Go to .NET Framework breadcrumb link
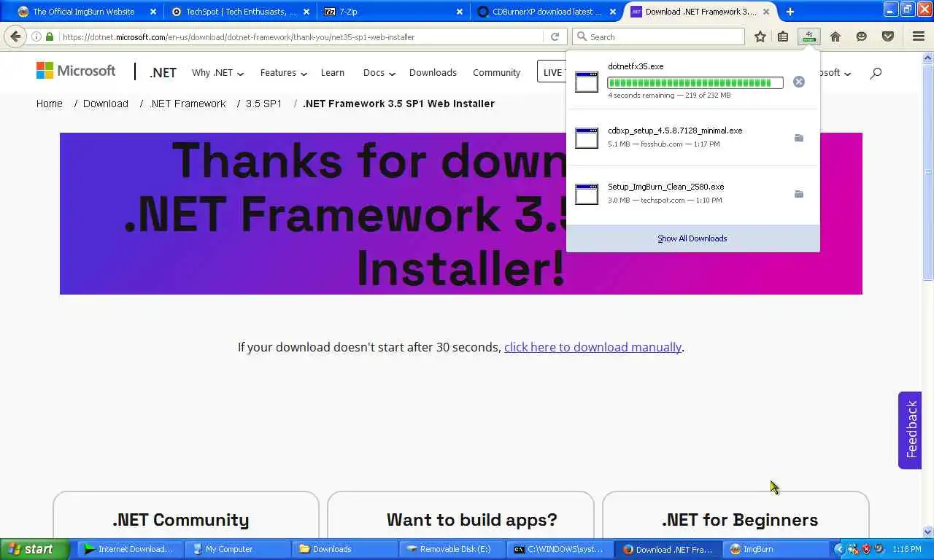The width and height of the screenshot is (934, 560). (x=188, y=104)
